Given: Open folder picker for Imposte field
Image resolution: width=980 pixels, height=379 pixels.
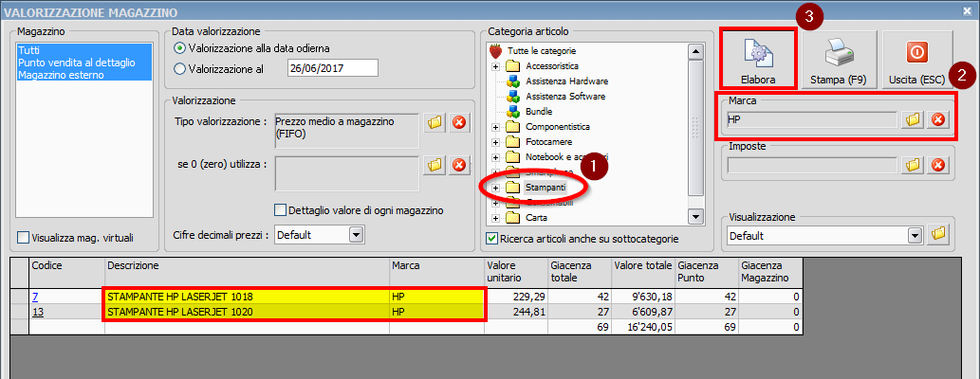Looking at the screenshot, I should tap(914, 165).
